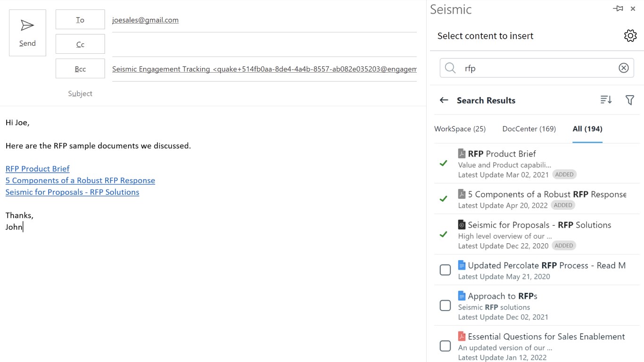Pin the Seismic panel
The image size is (644, 362).
pyautogui.click(x=618, y=9)
